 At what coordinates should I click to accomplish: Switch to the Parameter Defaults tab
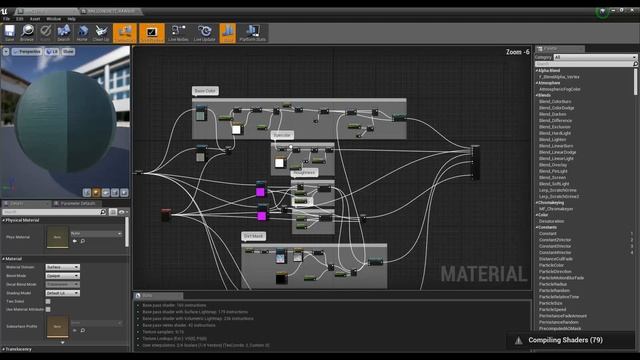(x=77, y=203)
